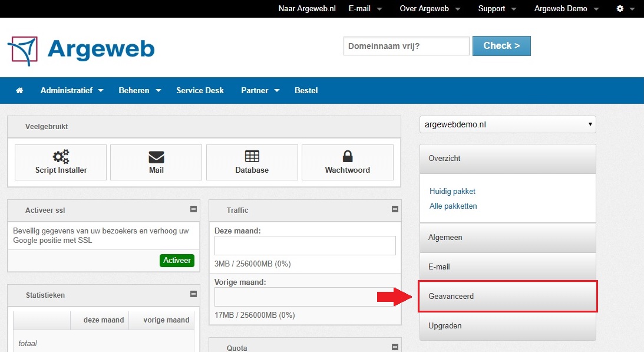Open the Huidig pakket link
Screen dimensions: 644x352
452,191
